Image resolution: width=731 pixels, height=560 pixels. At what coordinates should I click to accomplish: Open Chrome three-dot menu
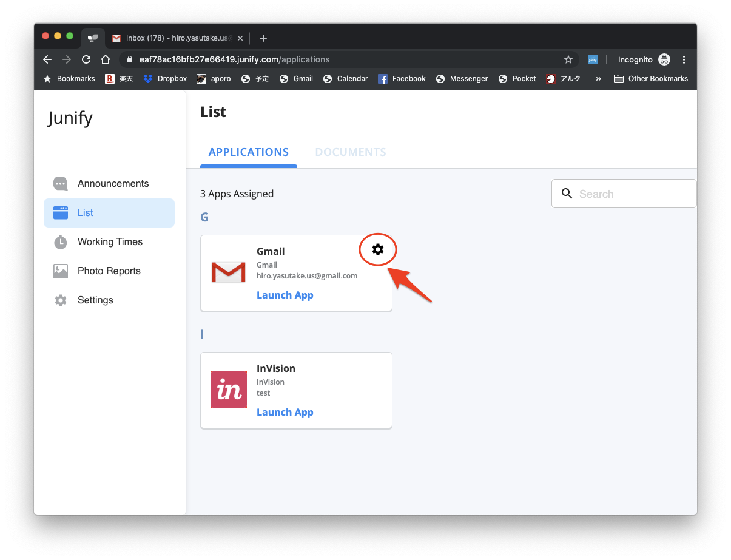[x=684, y=59]
